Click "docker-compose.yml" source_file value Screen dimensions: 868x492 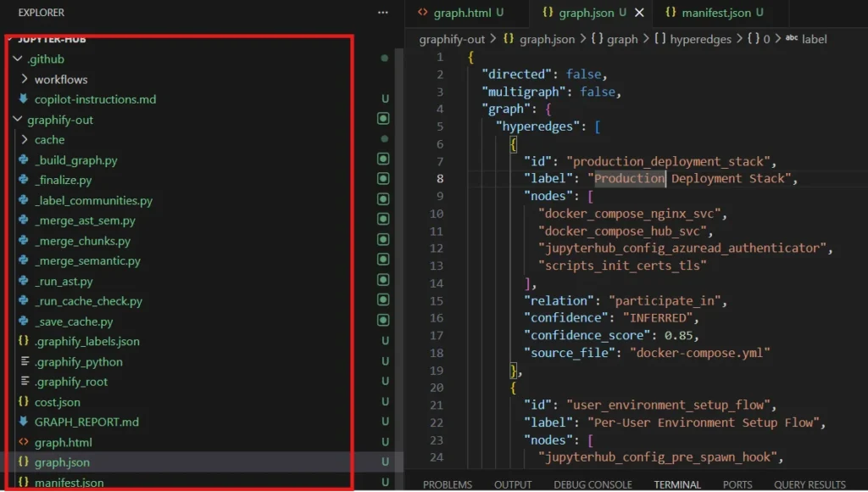click(699, 353)
